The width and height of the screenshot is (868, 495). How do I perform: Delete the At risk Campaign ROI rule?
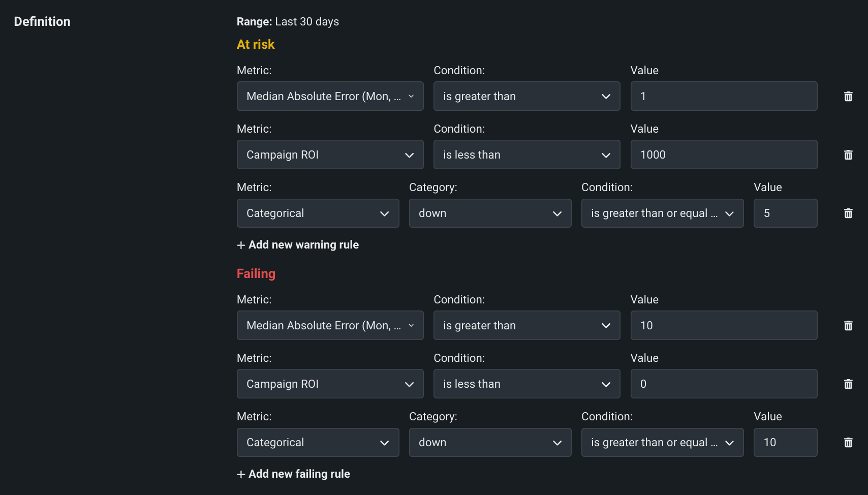(x=848, y=155)
